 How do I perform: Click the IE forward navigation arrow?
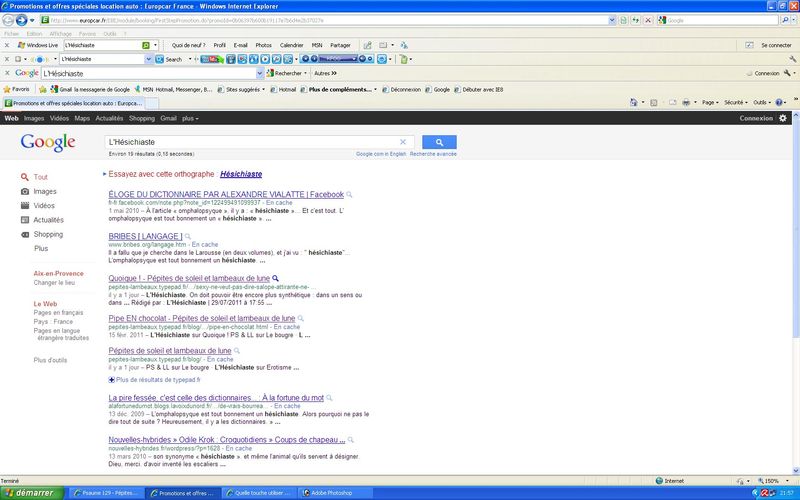pos(21,20)
